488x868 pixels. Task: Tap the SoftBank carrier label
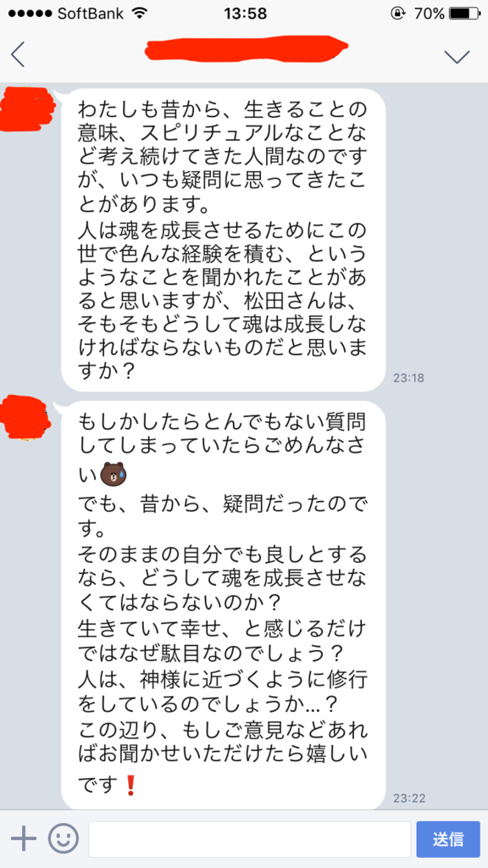coord(91,14)
